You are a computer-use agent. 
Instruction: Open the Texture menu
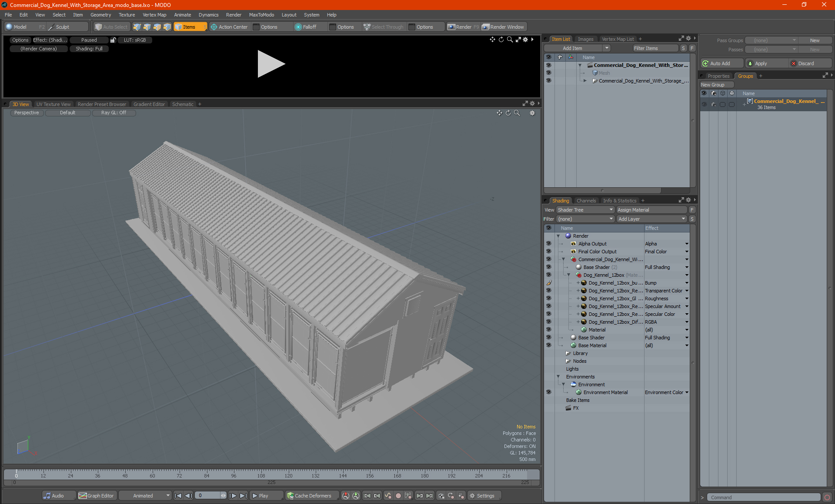pyautogui.click(x=127, y=15)
